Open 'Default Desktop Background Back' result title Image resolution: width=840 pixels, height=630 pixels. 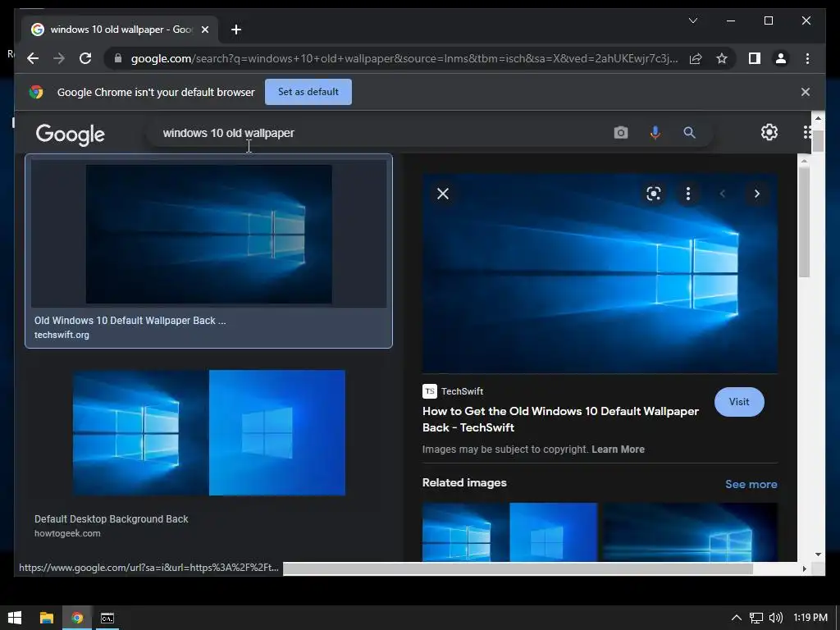coord(112,518)
